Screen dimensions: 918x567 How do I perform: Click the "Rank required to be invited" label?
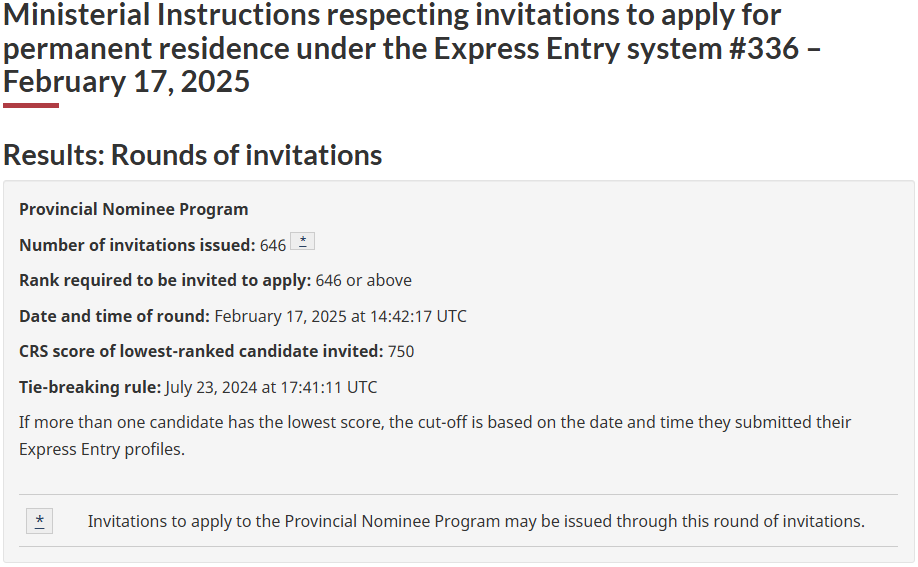tap(165, 280)
